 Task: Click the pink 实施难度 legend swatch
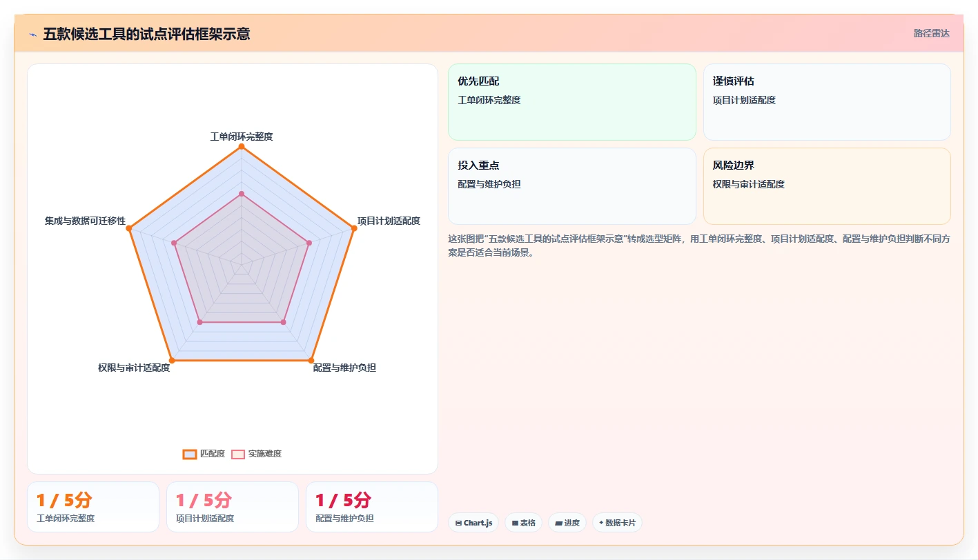click(x=238, y=454)
